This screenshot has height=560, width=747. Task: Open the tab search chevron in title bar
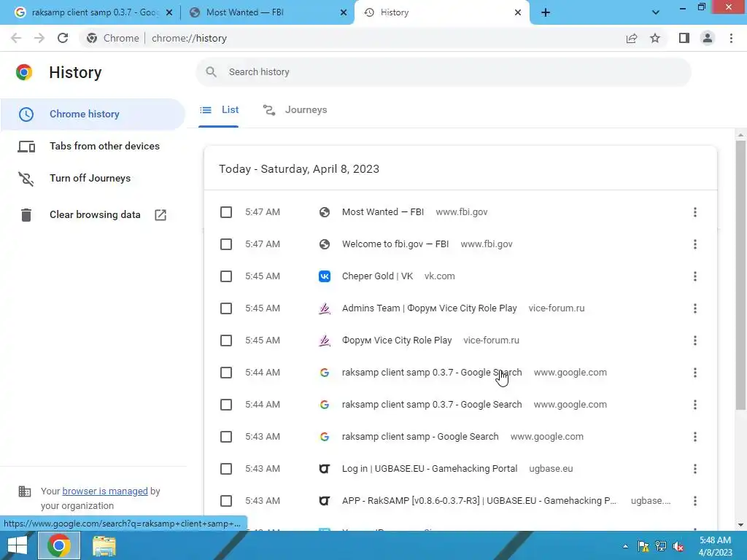pyautogui.click(x=656, y=12)
